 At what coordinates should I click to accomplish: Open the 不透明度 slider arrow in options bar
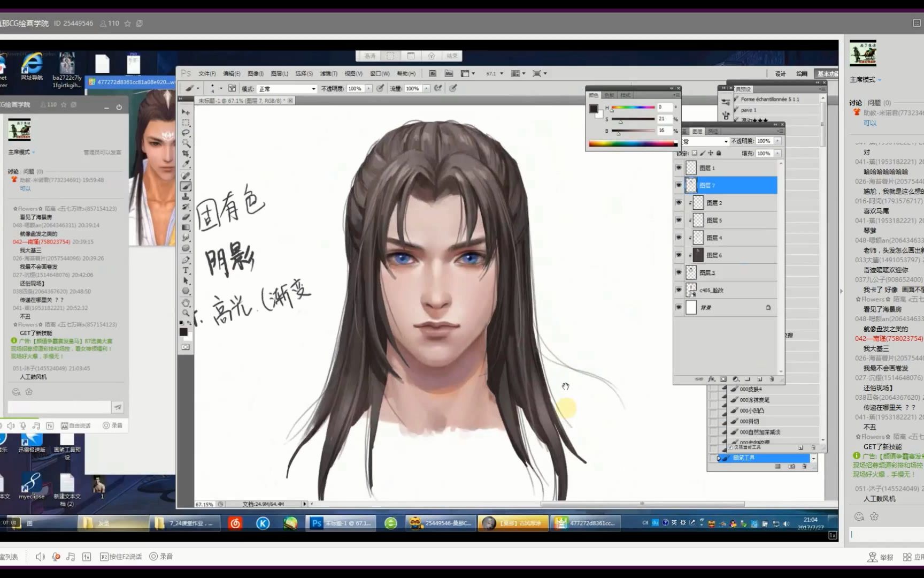coord(368,89)
